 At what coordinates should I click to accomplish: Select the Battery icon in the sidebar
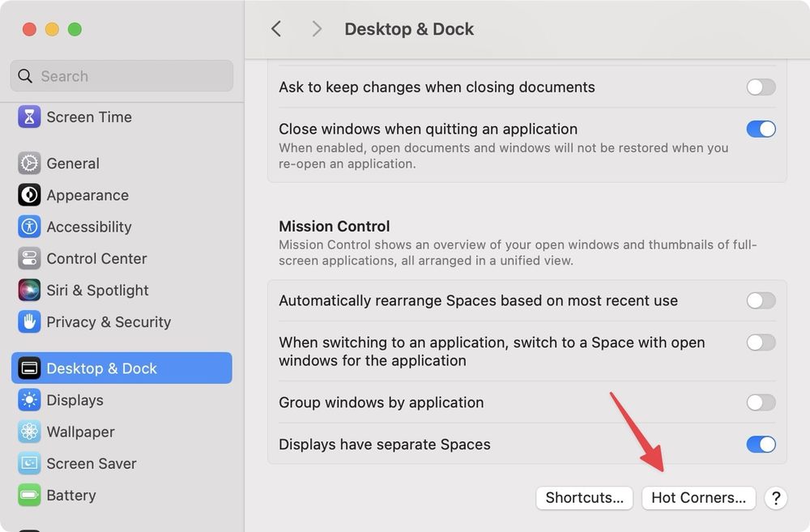(29, 495)
